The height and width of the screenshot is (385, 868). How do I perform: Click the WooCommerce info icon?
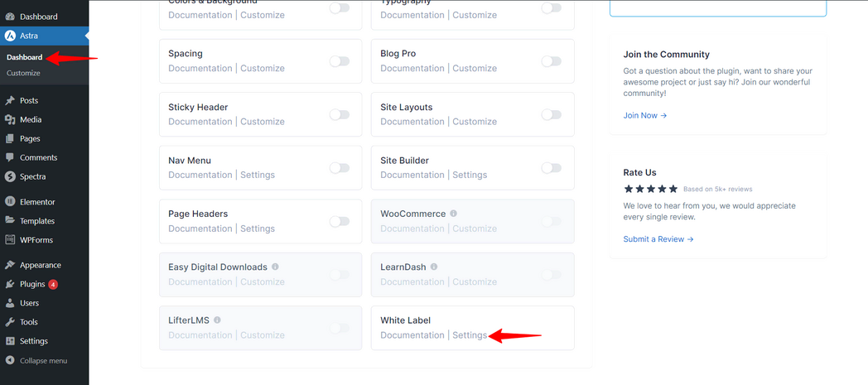454,214
